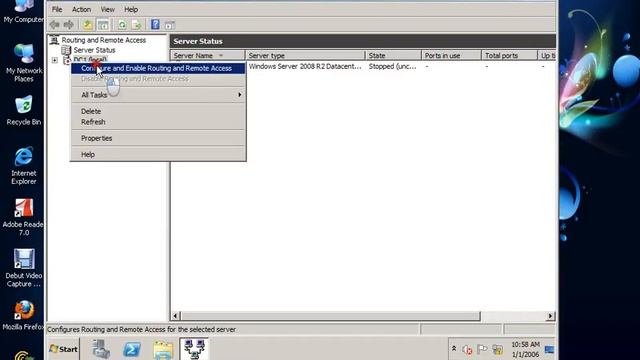This screenshot has height=360, width=640.
Task: Open the Debut Video Capture desktop shortcut
Action: [x=24, y=268]
